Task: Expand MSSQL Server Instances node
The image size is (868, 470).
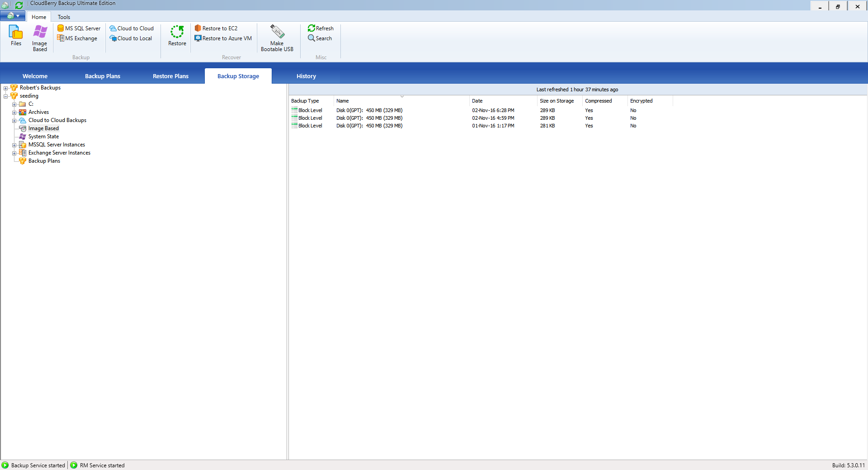Action: click(14, 145)
